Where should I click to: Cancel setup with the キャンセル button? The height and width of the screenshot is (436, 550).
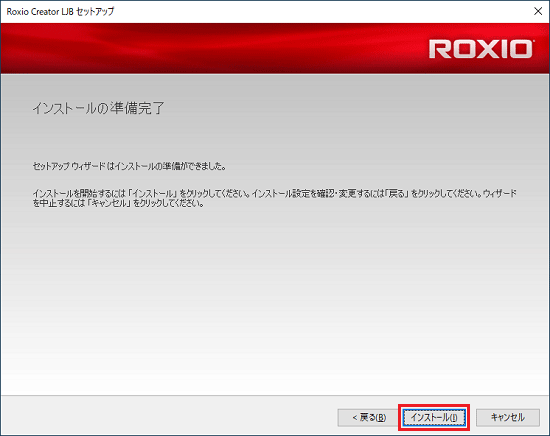(x=508, y=417)
